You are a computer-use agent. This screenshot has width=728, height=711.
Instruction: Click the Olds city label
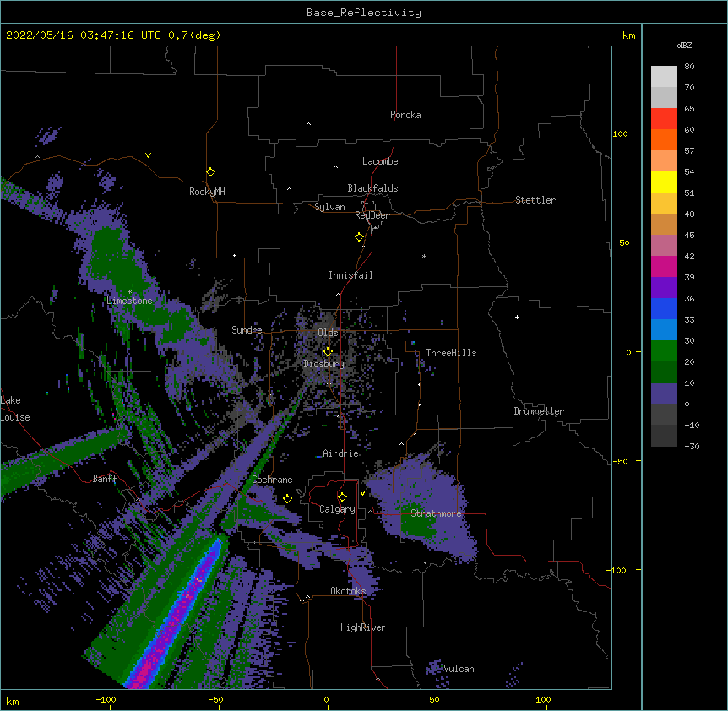coord(328,333)
